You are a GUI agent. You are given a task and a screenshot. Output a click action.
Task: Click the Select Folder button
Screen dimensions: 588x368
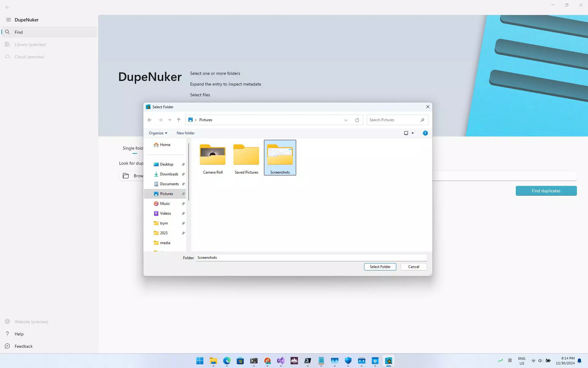[380, 267]
